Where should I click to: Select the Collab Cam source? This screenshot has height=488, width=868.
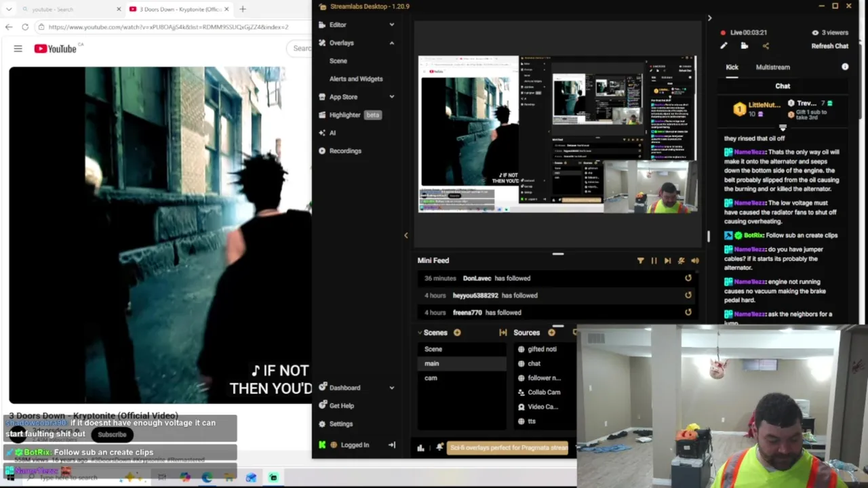[544, 392]
